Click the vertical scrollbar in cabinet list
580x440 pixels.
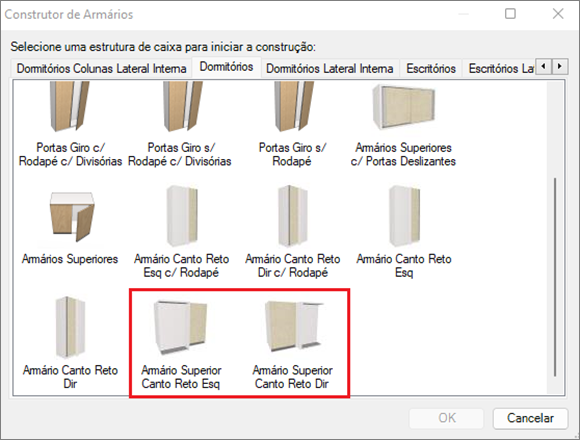coord(555,277)
